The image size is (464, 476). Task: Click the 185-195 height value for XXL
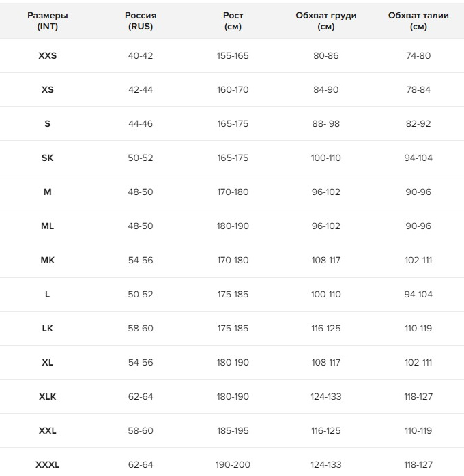click(233, 431)
